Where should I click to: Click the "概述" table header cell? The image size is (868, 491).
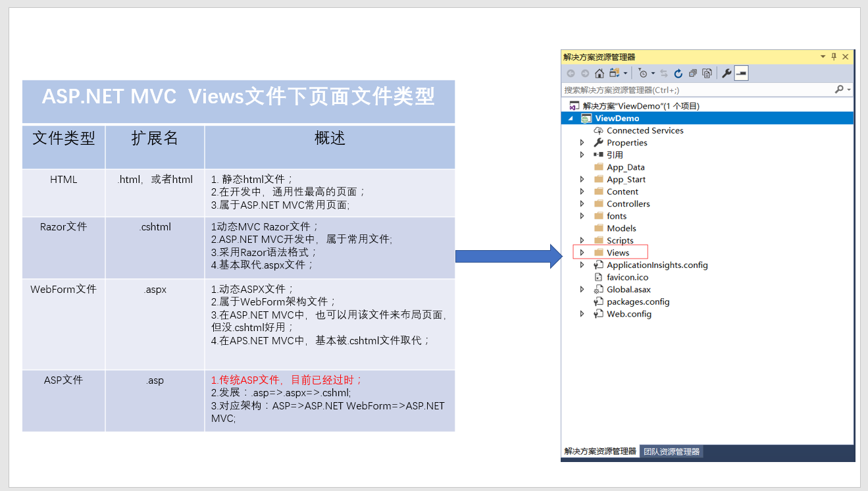click(x=330, y=147)
